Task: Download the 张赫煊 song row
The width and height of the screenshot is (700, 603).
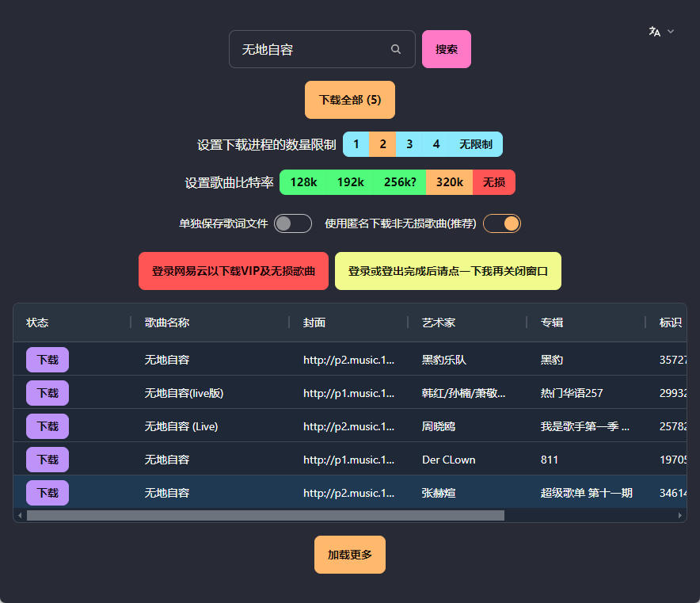Action: click(x=48, y=493)
